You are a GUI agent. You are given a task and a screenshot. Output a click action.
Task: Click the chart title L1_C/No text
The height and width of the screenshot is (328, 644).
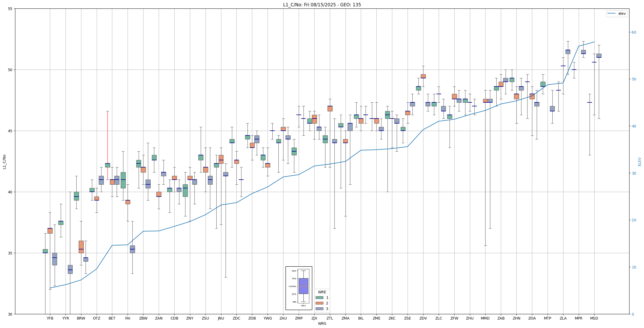322,5
